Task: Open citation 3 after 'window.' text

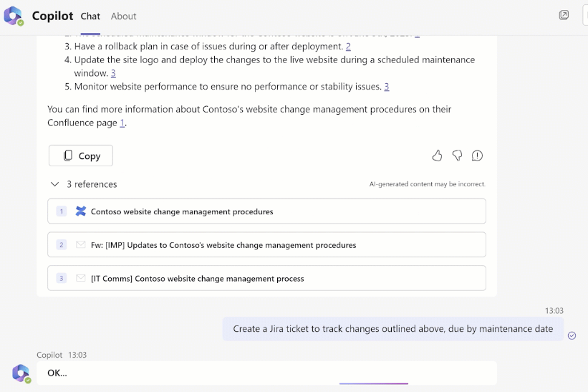Action: coord(113,73)
